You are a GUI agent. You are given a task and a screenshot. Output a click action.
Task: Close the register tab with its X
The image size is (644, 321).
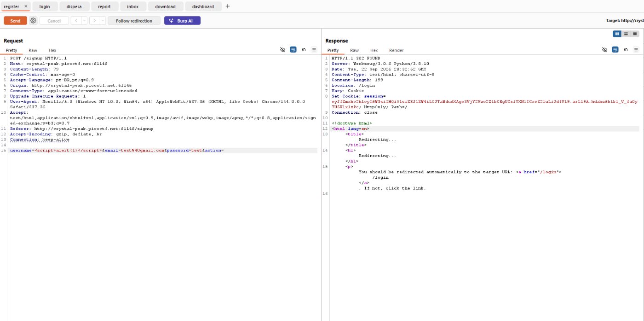[26, 6]
